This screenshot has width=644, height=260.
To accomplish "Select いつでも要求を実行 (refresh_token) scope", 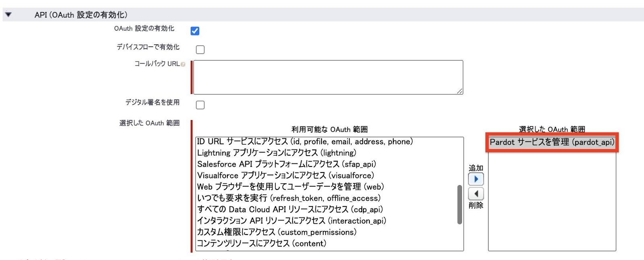I will click(326, 198).
